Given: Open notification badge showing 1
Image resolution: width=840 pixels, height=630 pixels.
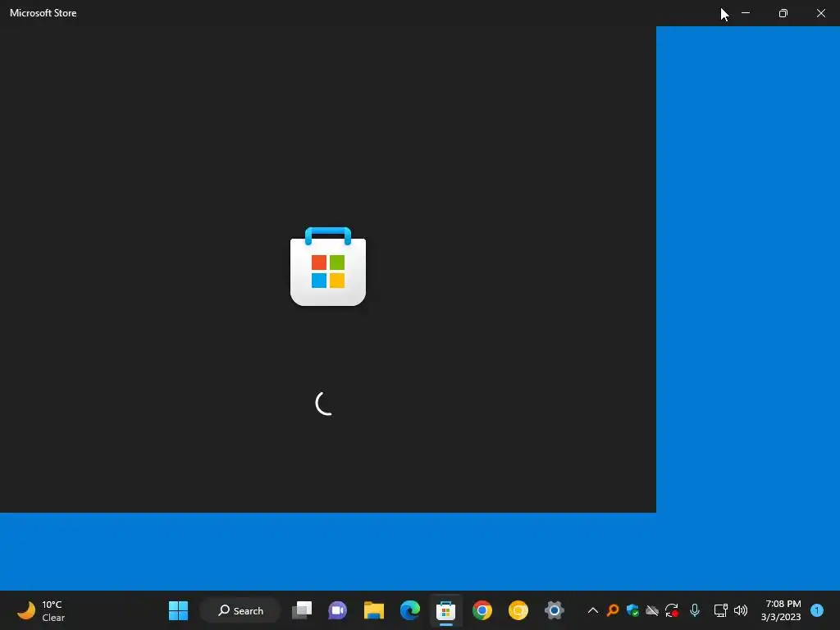Looking at the screenshot, I should (816, 610).
